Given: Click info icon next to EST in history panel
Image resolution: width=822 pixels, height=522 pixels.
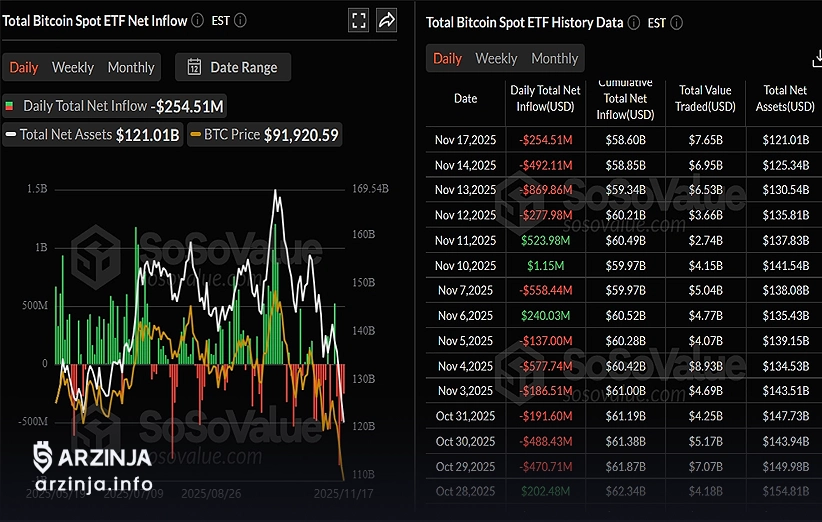Looking at the screenshot, I should pos(676,22).
